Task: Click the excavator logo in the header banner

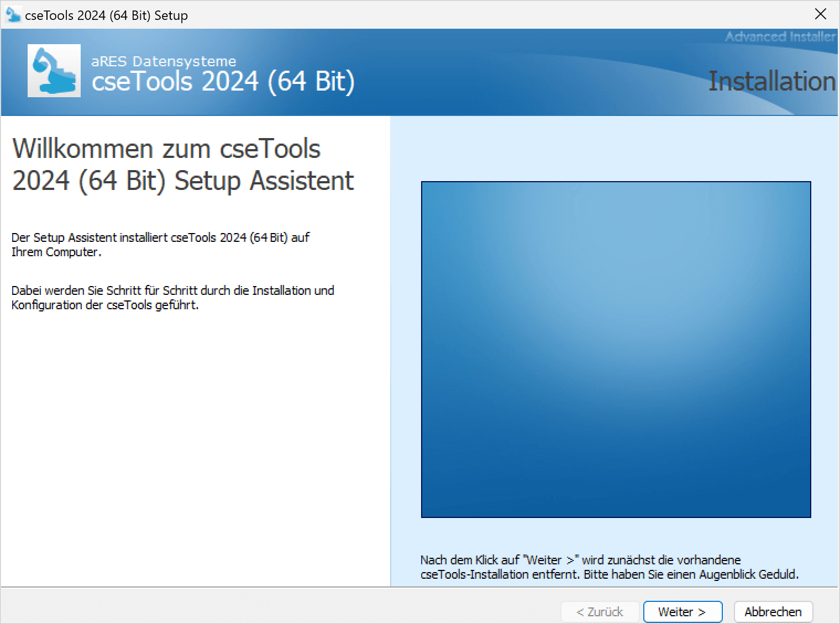Action: tap(54, 71)
